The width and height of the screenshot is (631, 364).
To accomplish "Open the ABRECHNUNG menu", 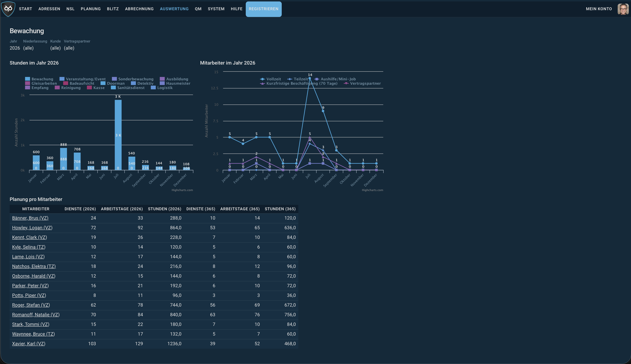I will (x=139, y=9).
